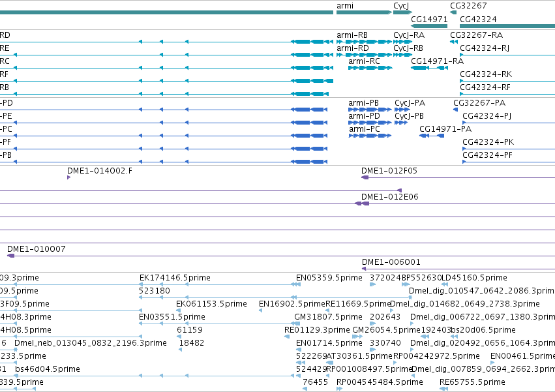Click the CycJ-RB transcript label
555x392 pixels.
[408, 48]
